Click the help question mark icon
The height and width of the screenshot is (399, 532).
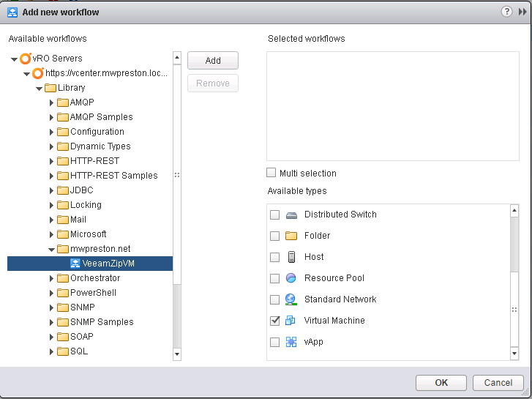point(506,12)
